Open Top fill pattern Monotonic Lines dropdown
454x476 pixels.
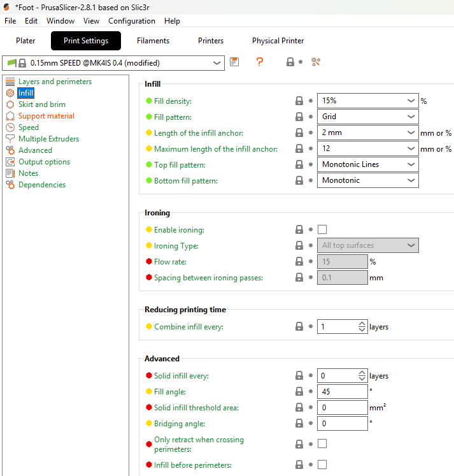368,164
